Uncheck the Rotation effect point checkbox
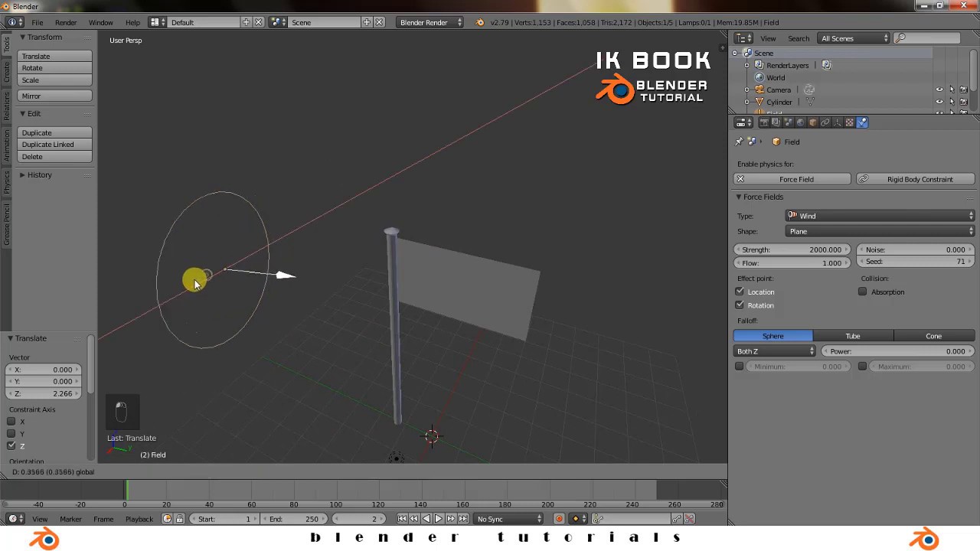Screen dimensions: 980x551 (x=740, y=305)
